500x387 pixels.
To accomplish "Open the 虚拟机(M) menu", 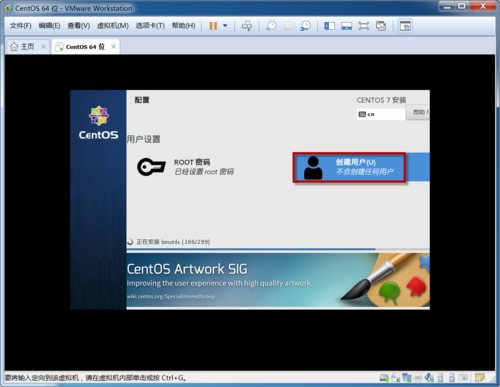I will pos(113,26).
